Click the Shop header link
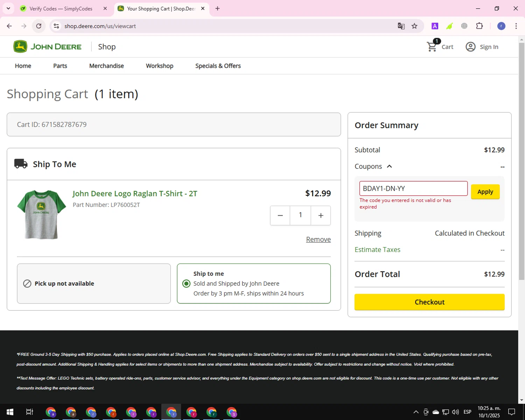525x420 pixels. [x=107, y=47]
